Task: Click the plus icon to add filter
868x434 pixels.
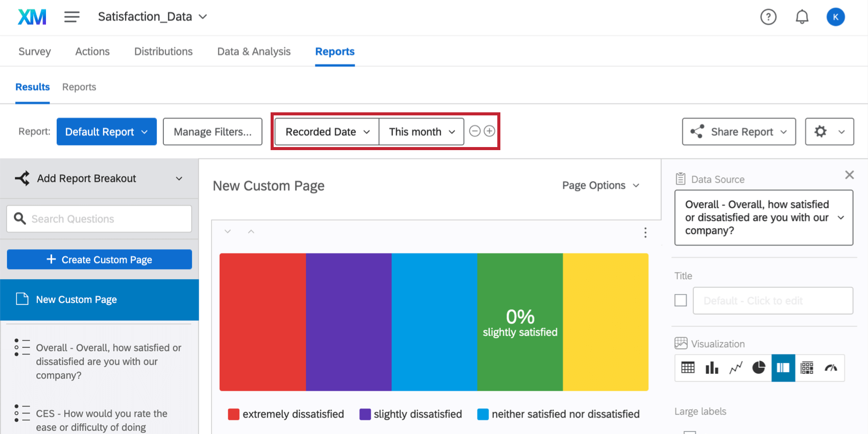Action: (489, 131)
